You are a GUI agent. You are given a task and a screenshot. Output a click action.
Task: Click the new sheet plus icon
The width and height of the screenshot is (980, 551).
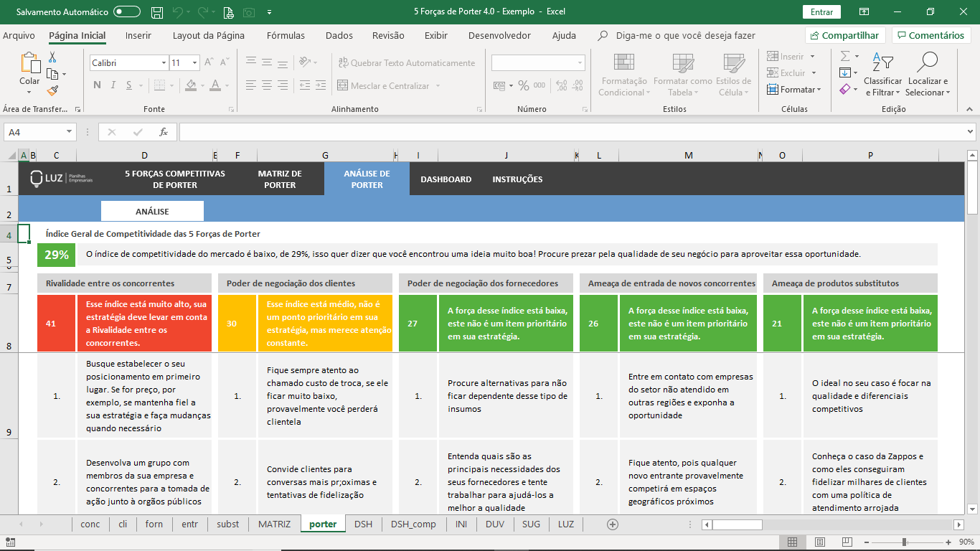coord(613,524)
